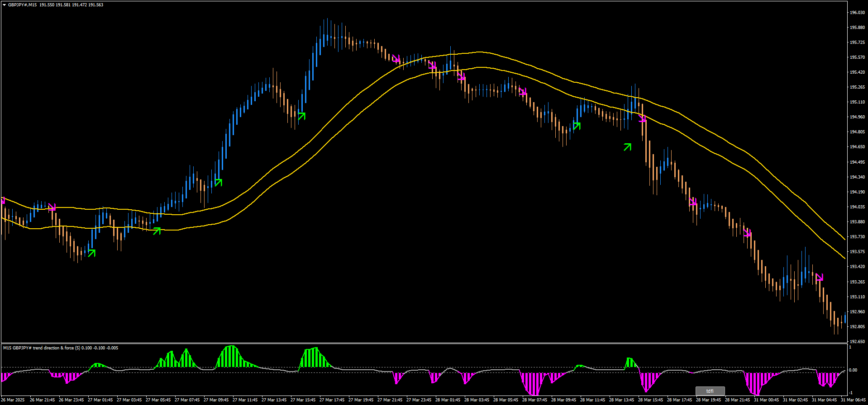Click the trend direction & force indicator label
Image resolution: width=868 pixels, height=405 pixels.
click(61, 348)
